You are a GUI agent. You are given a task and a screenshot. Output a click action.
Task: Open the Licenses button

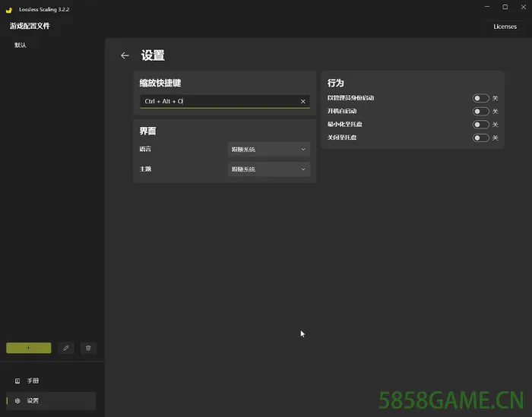[x=505, y=27]
